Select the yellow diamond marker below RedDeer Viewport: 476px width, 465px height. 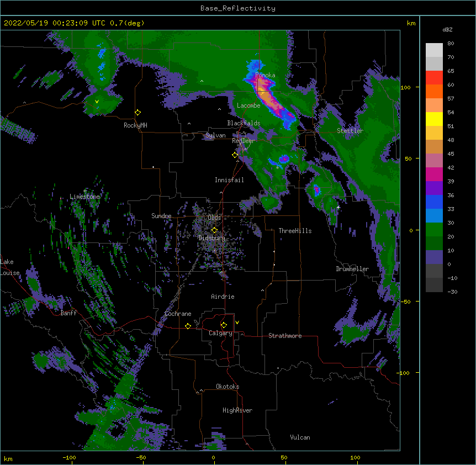235,155
